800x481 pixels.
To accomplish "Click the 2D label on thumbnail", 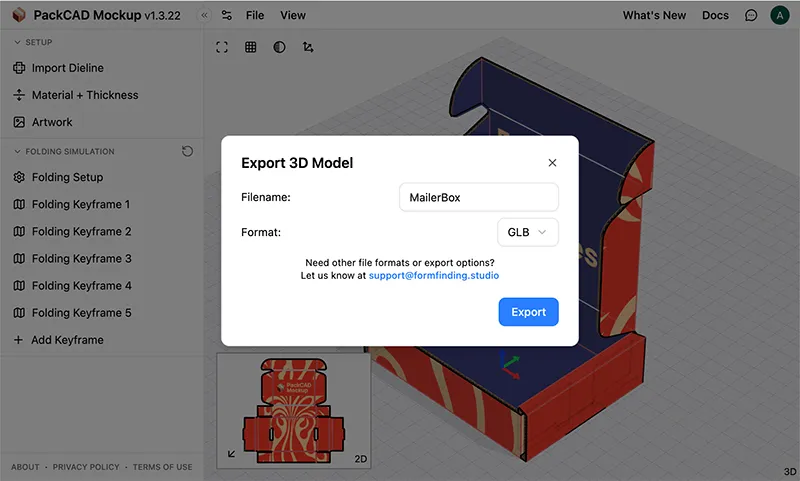I will click(x=361, y=459).
